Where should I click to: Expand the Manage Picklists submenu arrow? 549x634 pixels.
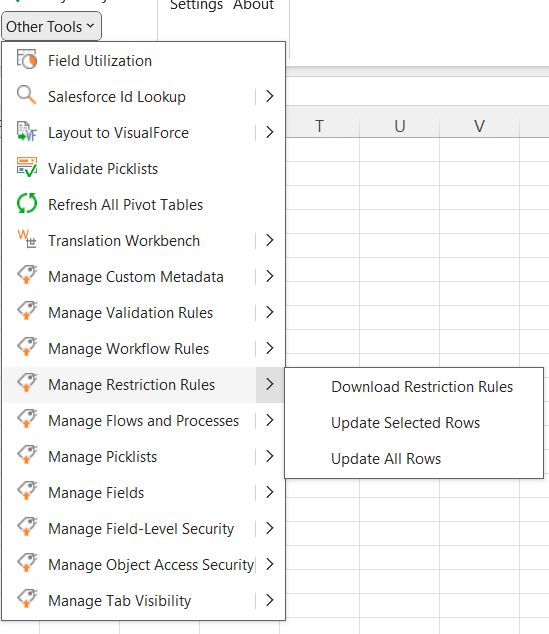click(270, 456)
